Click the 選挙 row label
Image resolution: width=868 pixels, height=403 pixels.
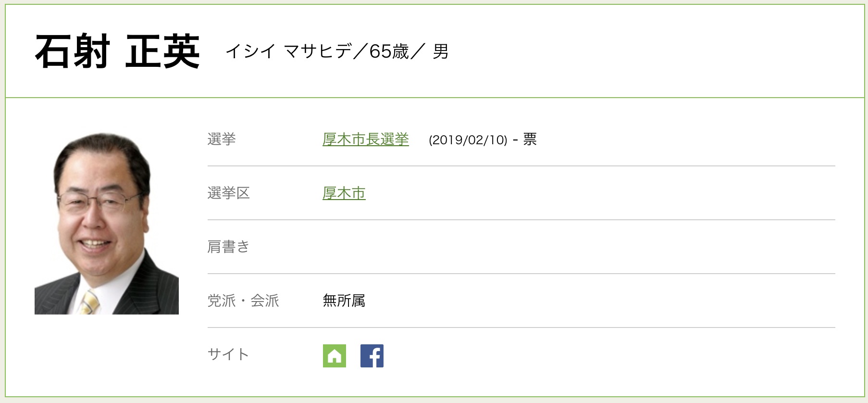pos(222,139)
